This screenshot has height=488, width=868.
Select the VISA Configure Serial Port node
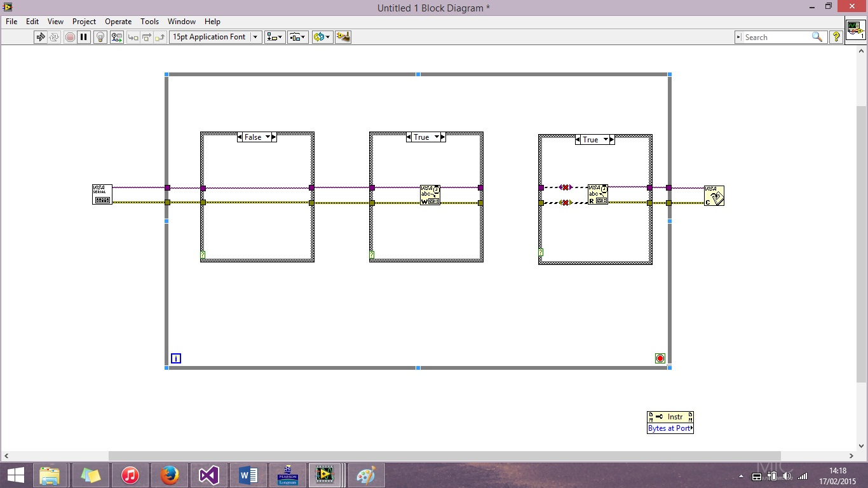(x=102, y=194)
